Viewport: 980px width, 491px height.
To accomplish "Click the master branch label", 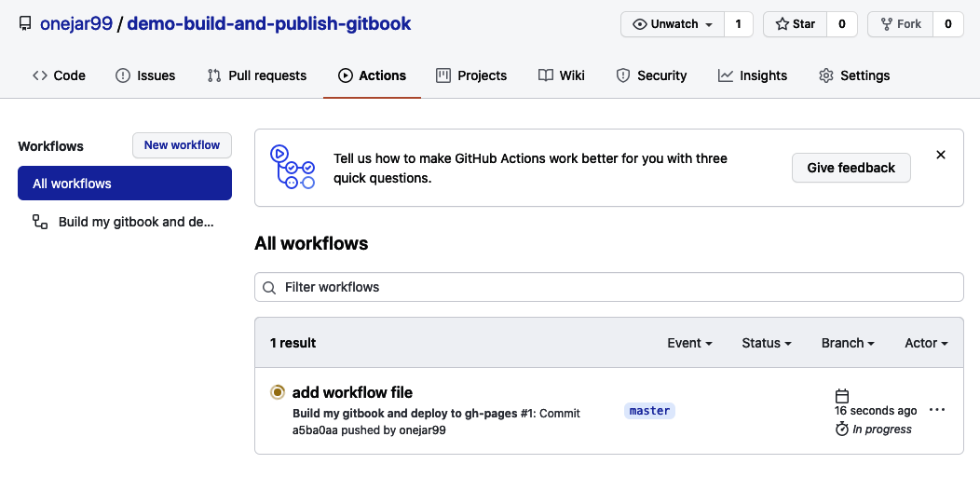I will click(x=649, y=410).
